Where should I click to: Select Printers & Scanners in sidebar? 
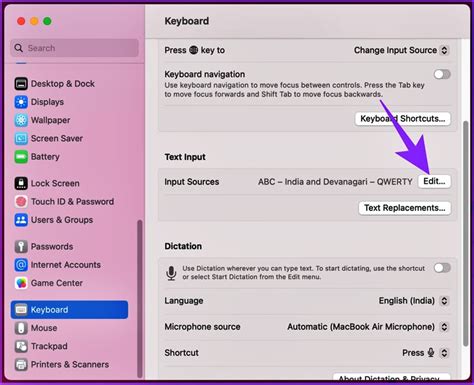click(70, 364)
